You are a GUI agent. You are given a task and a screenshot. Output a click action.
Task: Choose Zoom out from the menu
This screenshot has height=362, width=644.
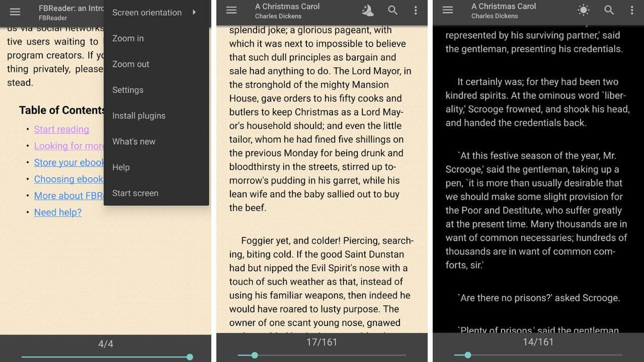coord(156,64)
